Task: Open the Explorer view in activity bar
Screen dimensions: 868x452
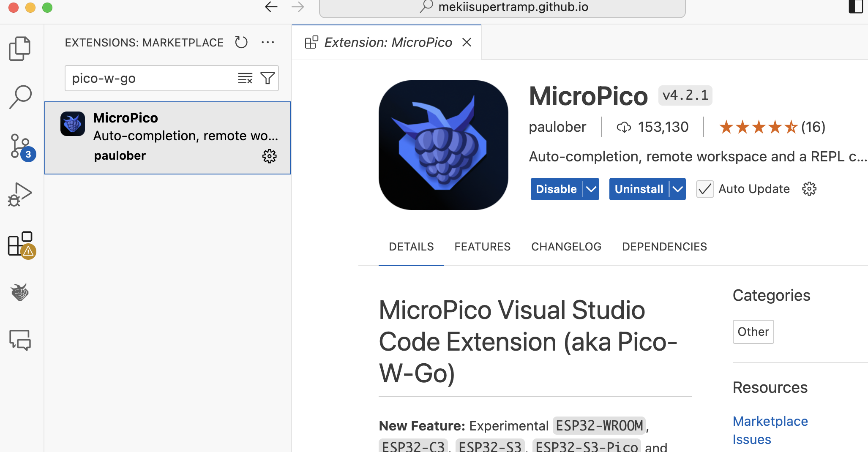Action: click(x=20, y=49)
